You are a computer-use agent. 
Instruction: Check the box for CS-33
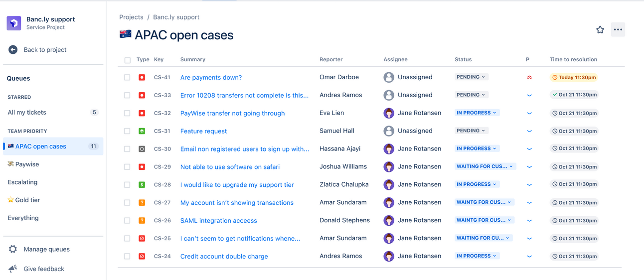coord(127,95)
